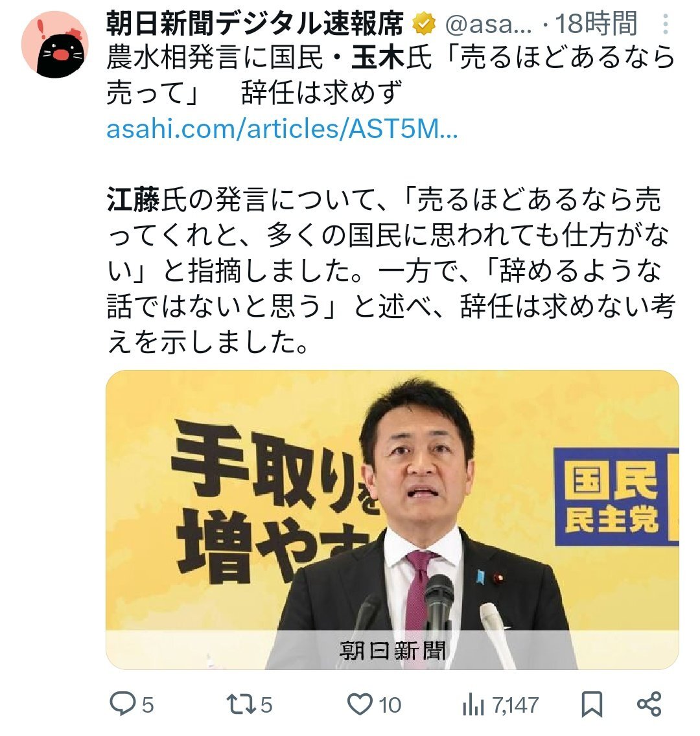Click the 7,147 view count
Viewport: 700px width, 736px height.
tap(515, 705)
